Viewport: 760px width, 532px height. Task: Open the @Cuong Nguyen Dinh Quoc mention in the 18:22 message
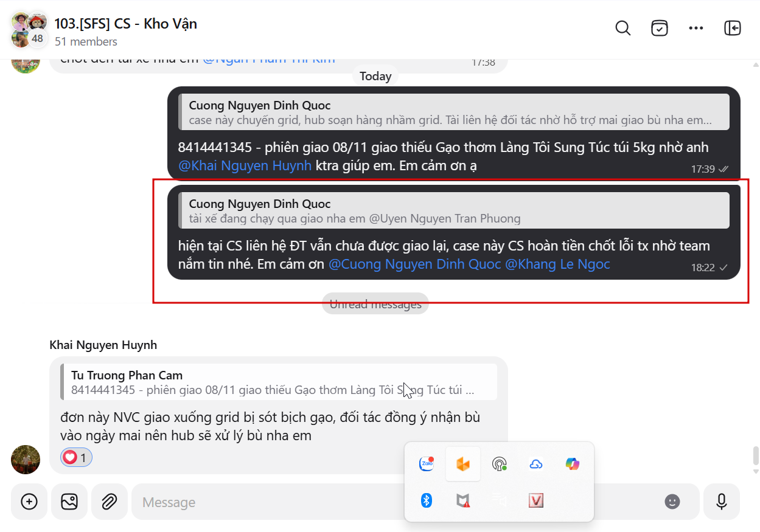tap(415, 264)
